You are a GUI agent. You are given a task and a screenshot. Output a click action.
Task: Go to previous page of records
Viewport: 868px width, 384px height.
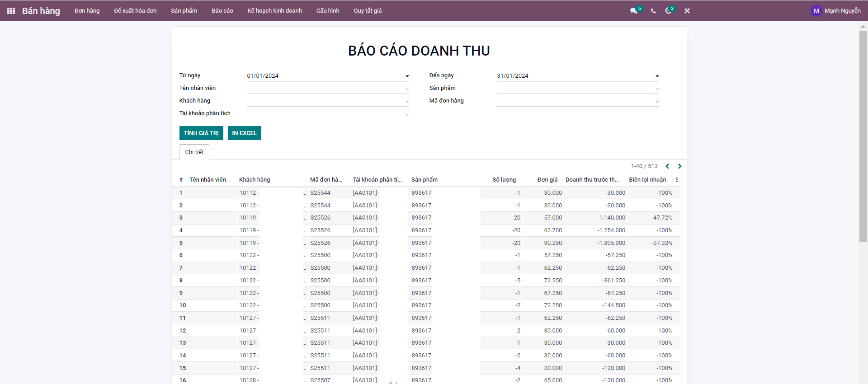pyautogui.click(x=667, y=166)
